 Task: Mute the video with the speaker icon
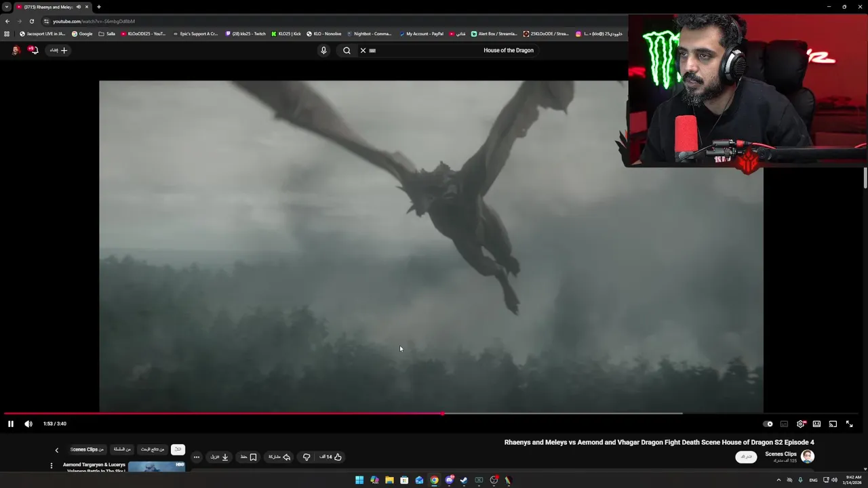(28, 424)
